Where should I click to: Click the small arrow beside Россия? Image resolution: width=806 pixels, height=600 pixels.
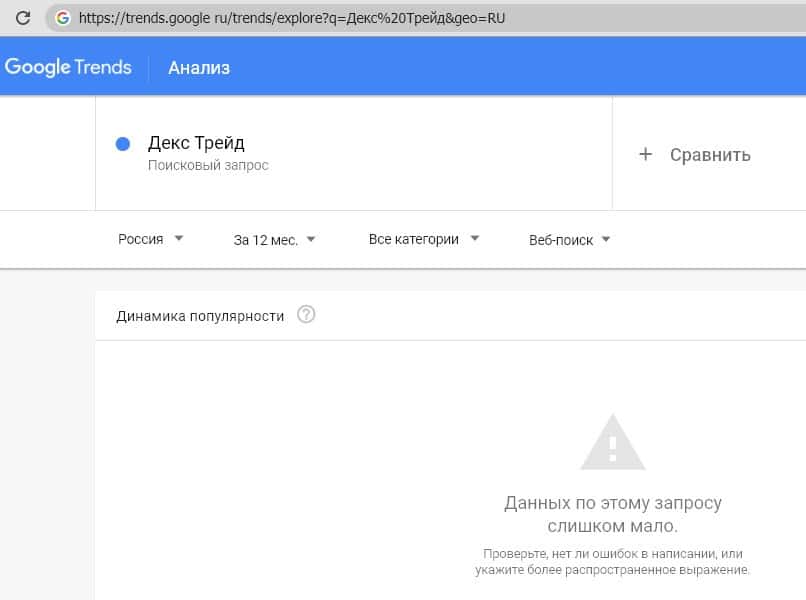179,239
